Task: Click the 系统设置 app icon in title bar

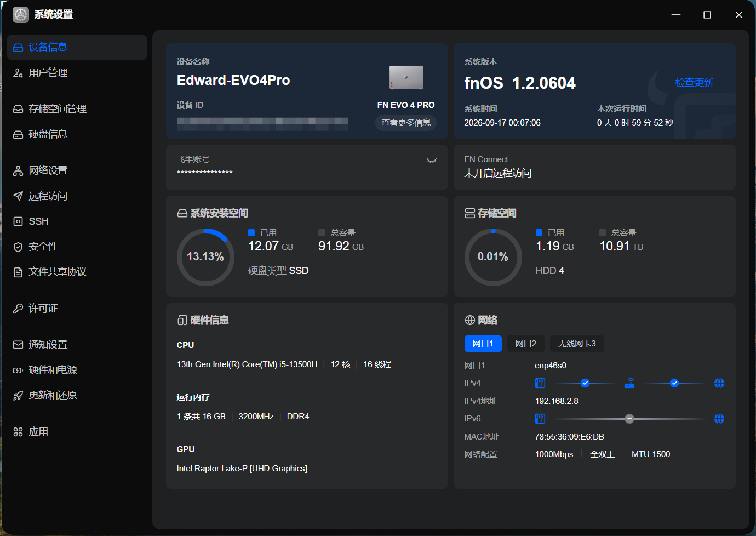Action: (21, 15)
